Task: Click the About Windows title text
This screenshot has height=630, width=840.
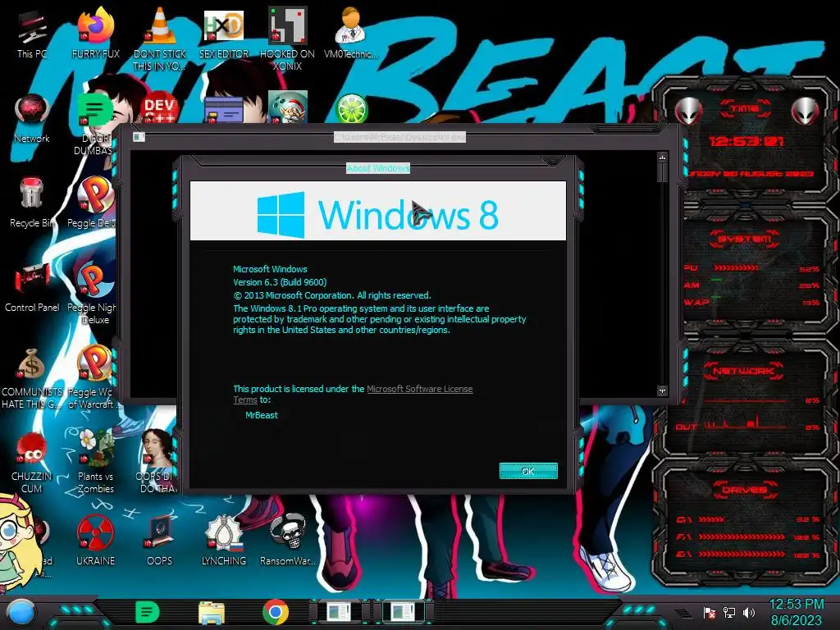Action: pos(377,168)
